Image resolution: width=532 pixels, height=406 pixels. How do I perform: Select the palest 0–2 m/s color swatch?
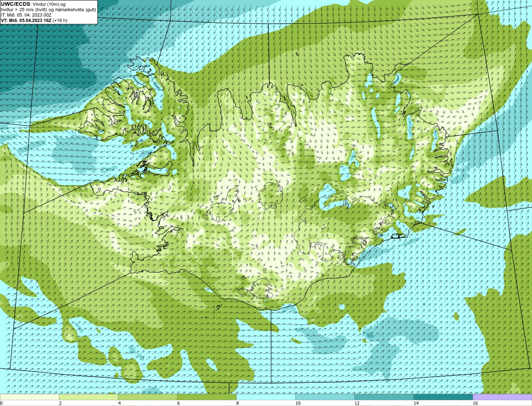[30, 397]
